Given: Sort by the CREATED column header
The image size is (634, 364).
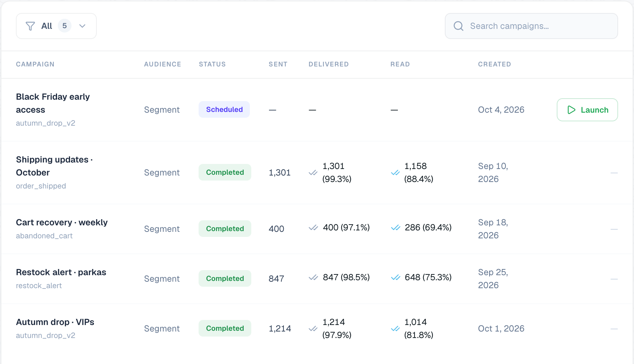Looking at the screenshot, I should 494,64.
